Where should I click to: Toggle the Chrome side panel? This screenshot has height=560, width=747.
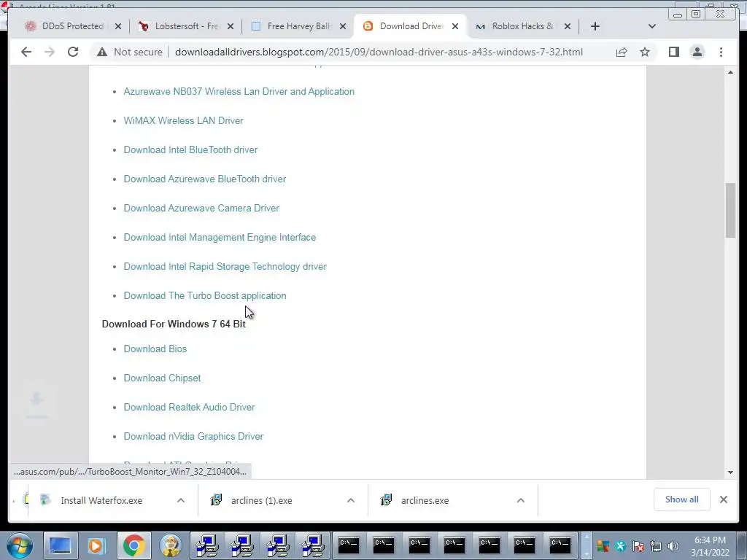pyautogui.click(x=673, y=52)
